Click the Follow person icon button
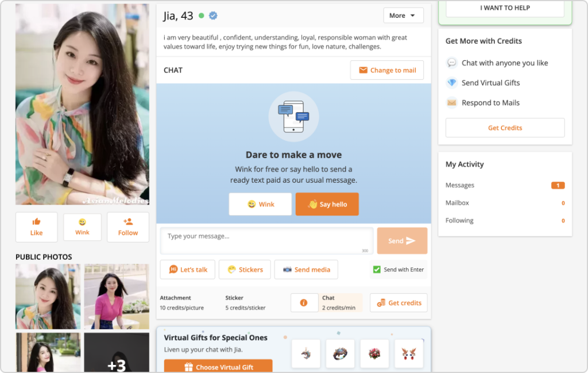Viewport: 588px width, 373px height. tap(128, 227)
